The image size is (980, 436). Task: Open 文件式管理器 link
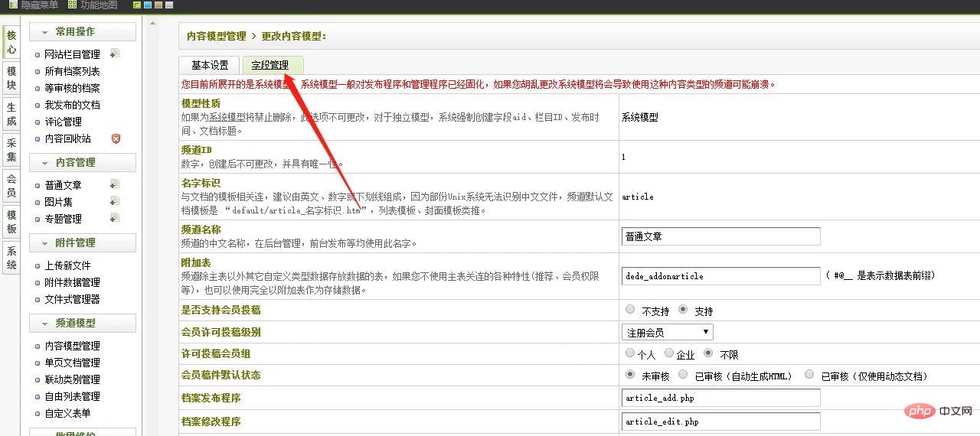[72, 299]
